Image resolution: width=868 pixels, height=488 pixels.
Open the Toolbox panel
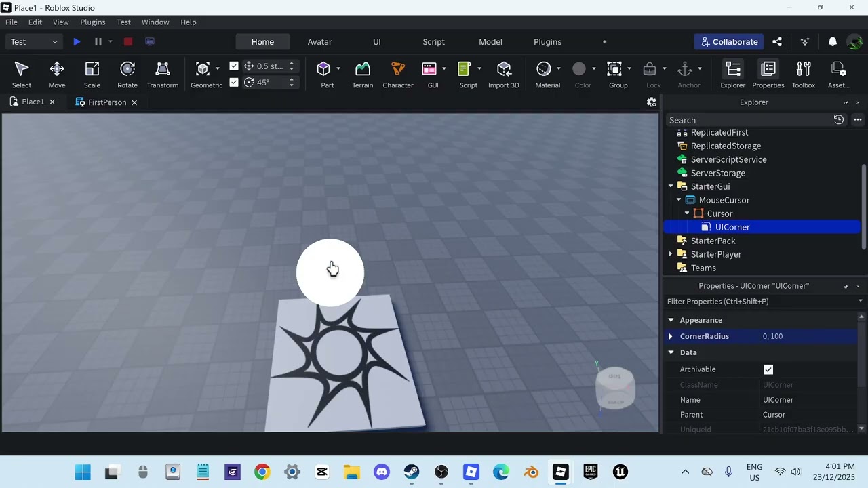click(804, 75)
